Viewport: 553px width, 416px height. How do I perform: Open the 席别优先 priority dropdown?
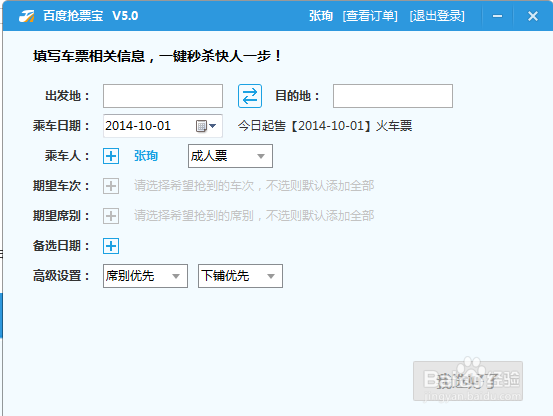click(145, 276)
